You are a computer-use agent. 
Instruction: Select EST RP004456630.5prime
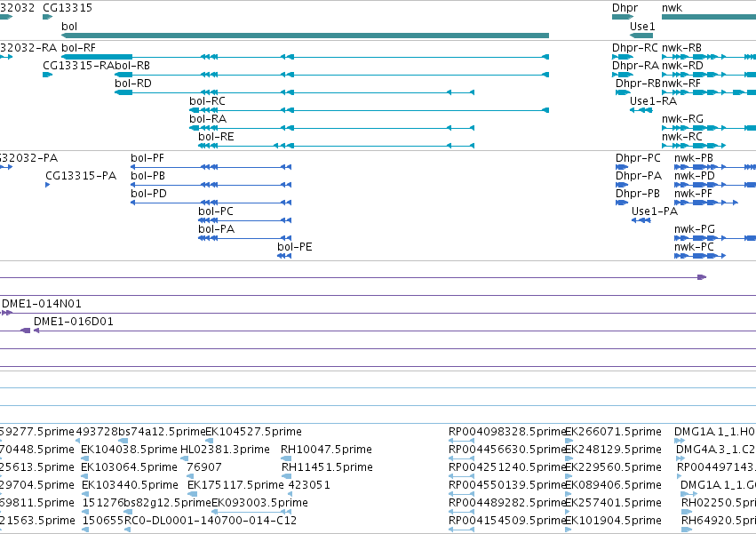point(506,450)
